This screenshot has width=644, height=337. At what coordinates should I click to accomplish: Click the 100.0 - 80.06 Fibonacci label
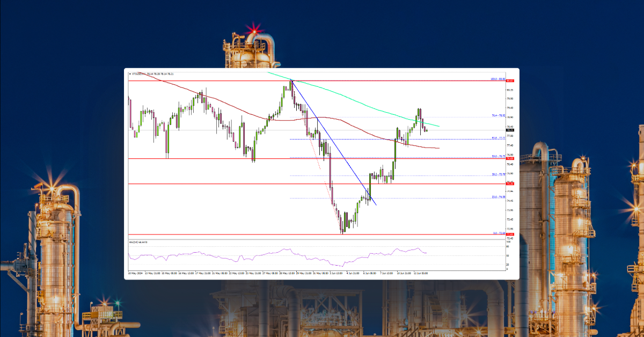496,78
